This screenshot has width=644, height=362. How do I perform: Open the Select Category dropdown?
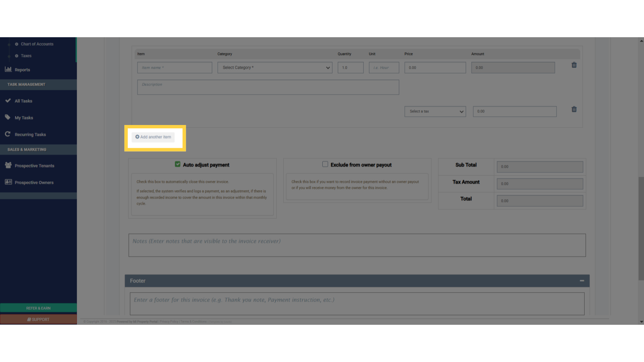(275, 68)
